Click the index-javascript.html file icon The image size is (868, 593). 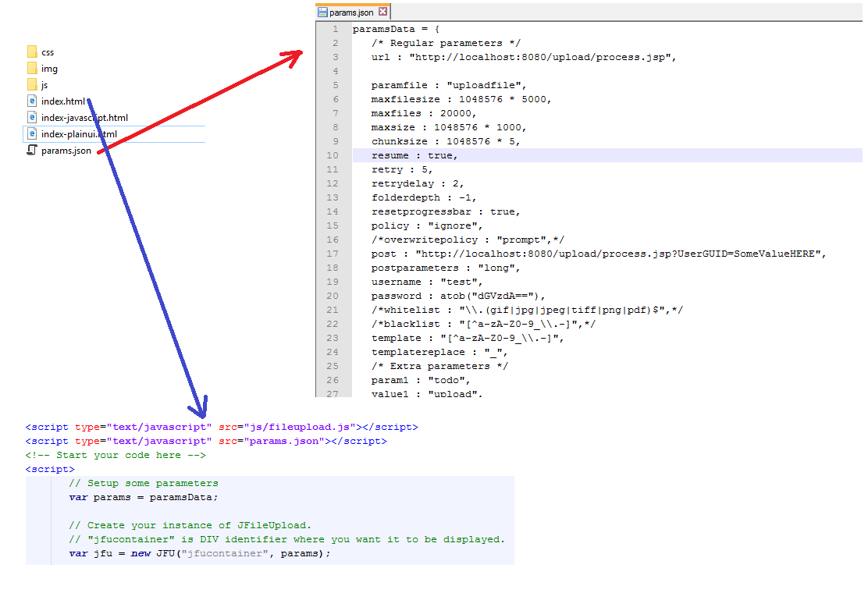32,117
